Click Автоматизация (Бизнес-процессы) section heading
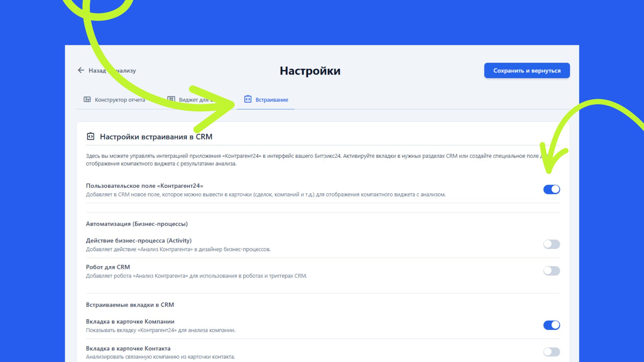The height and width of the screenshot is (362, 644). click(x=137, y=224)
